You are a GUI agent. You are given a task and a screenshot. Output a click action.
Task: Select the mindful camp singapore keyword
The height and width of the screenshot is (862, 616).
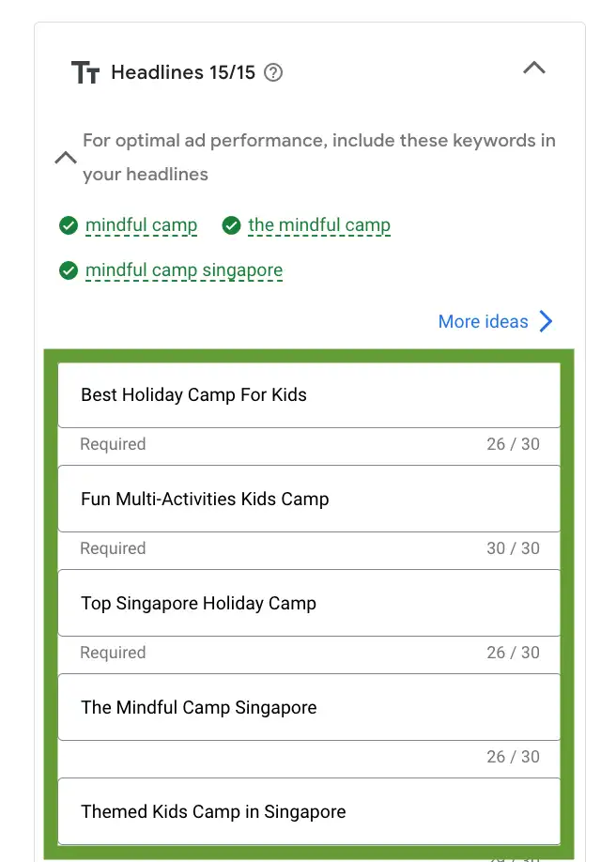[x=184, y=270]
